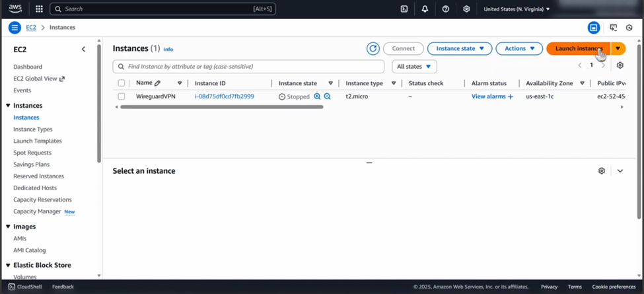Edit the Name column pencil icon

pyautogui.click(x=157, y=83)
